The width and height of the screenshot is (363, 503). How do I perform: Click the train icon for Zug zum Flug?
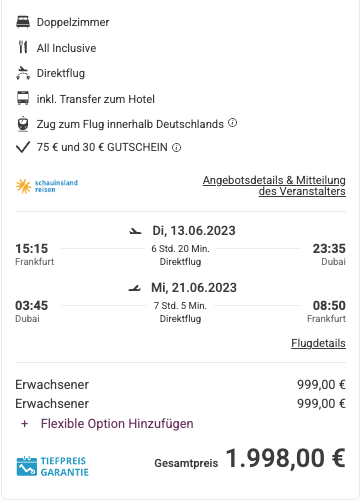(23, 124)
